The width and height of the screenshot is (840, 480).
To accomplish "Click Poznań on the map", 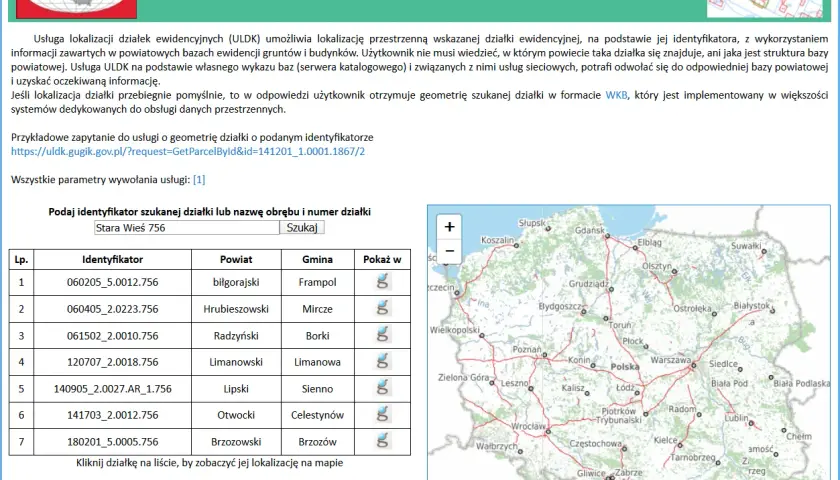I will pos(527,349).
